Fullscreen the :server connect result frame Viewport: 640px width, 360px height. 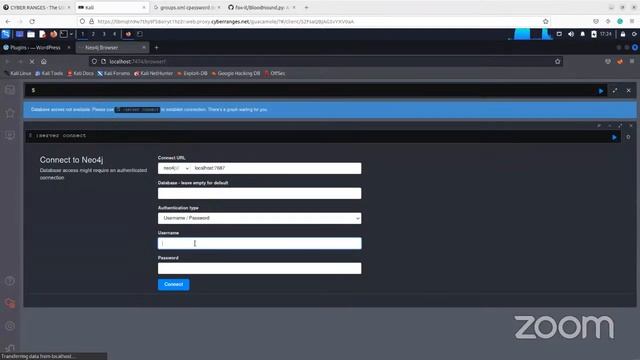620,126
